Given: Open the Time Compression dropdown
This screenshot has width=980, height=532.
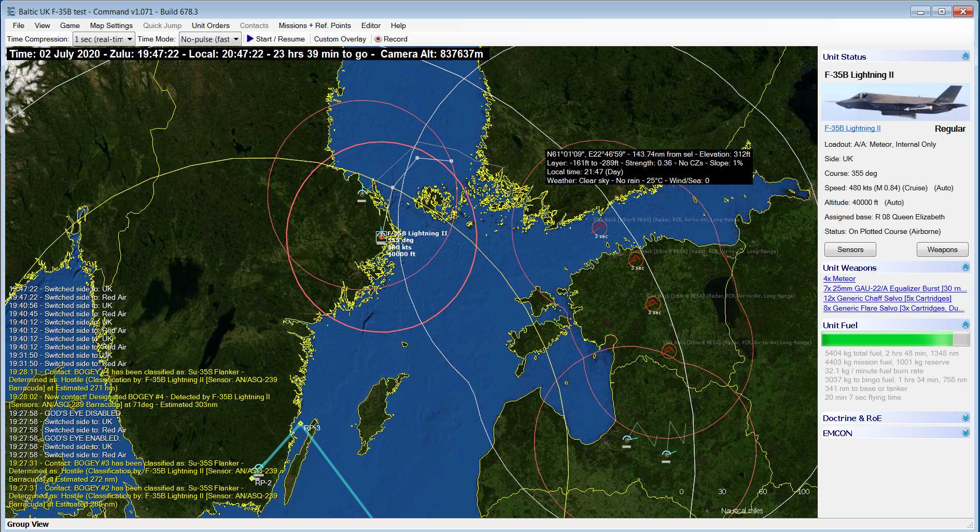Looking at the screenshot, I should (130, 39).
